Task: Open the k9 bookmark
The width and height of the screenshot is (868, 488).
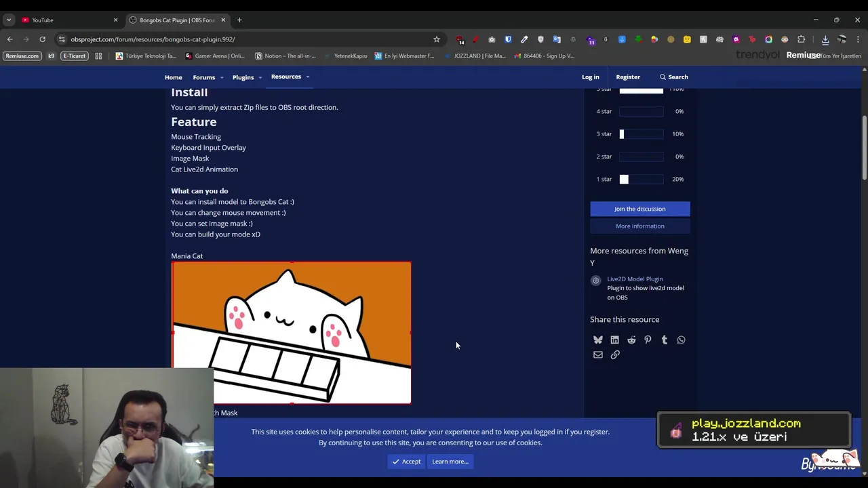Action: (51, 56)
